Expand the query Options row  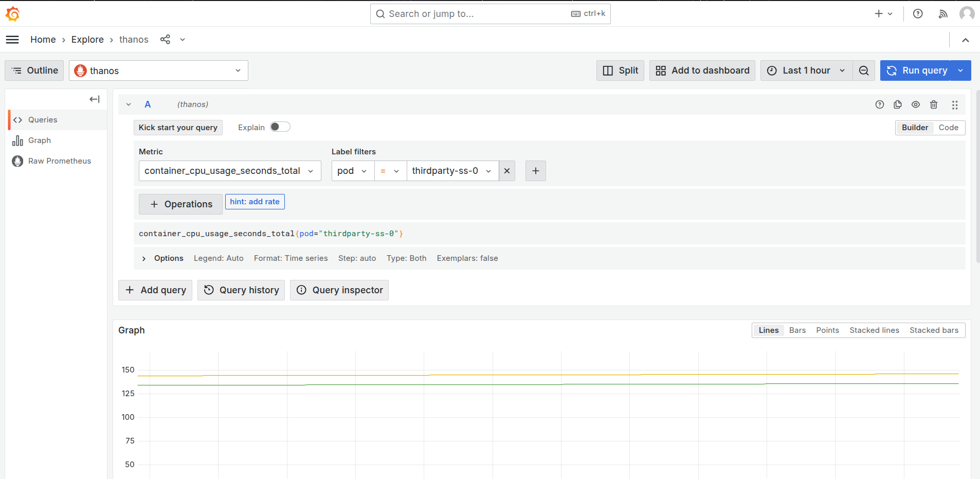(144, 258)
